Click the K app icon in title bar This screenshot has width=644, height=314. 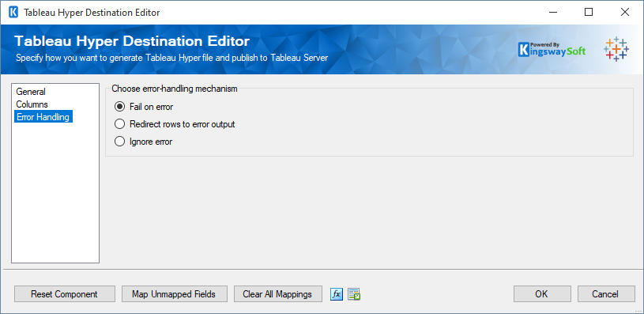coord(13,13)
